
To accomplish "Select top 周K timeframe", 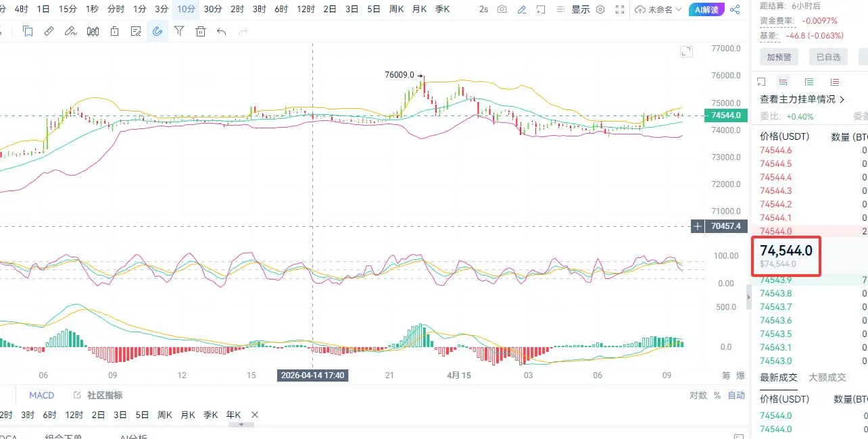I will 397,9.
